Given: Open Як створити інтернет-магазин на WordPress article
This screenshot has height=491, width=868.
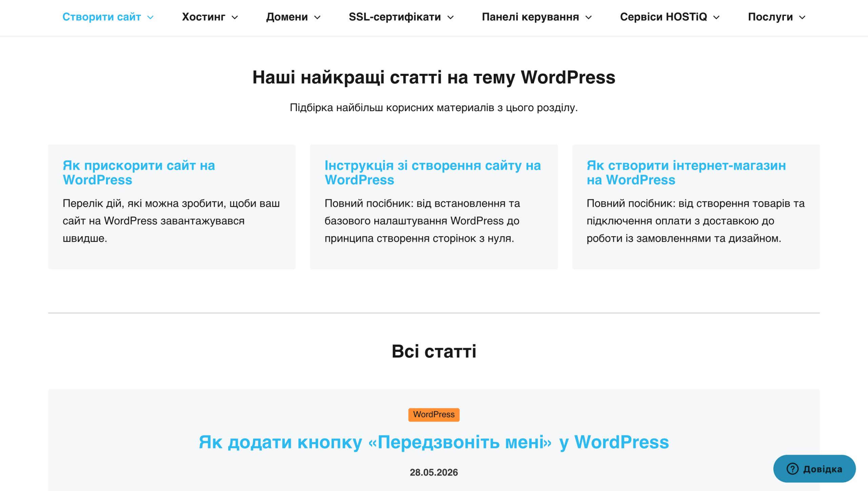Looking at the screenshot, I should pos(686,173).
